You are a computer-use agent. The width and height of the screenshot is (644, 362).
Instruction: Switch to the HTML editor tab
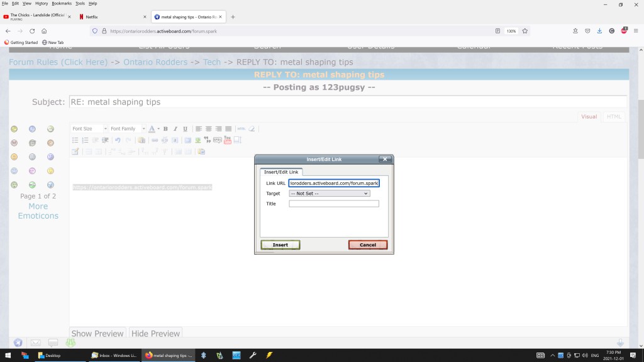point(614,116)
